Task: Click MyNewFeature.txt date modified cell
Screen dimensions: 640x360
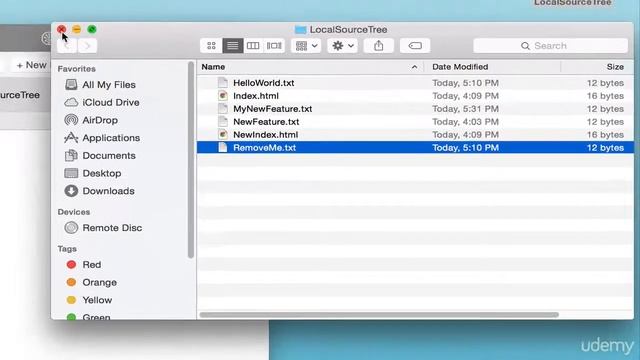Action: [465, 109]
